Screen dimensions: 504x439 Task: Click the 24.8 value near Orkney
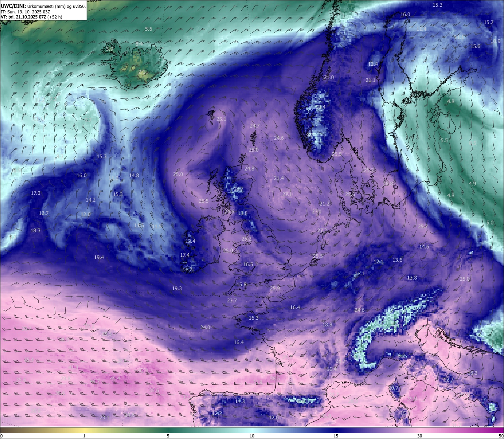249,169
